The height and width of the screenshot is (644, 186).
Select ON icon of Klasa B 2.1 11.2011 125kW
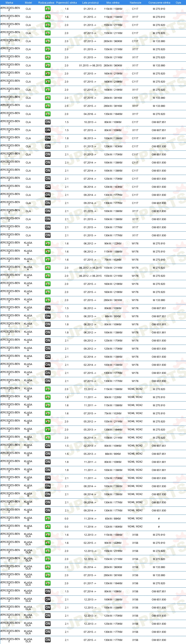[48, 478]
